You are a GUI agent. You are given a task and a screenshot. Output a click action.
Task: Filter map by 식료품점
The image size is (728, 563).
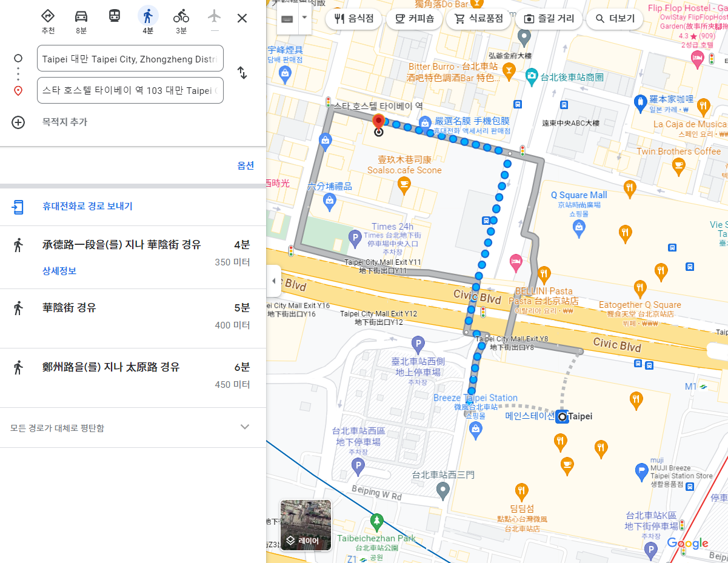(478, 19)
